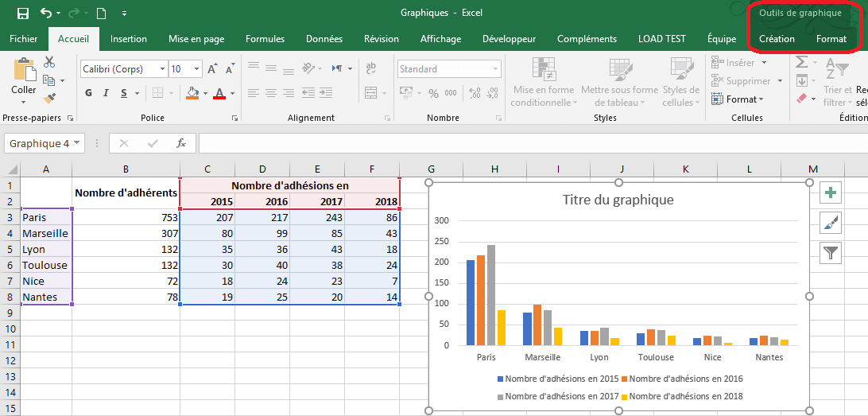Toggle bold formatting (G)
This screenshot has width=868, height=416.
click(x=87, y=94)
